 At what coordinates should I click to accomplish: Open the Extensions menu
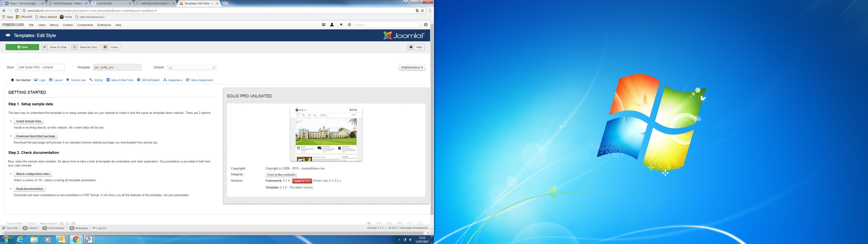coord(104,25)
